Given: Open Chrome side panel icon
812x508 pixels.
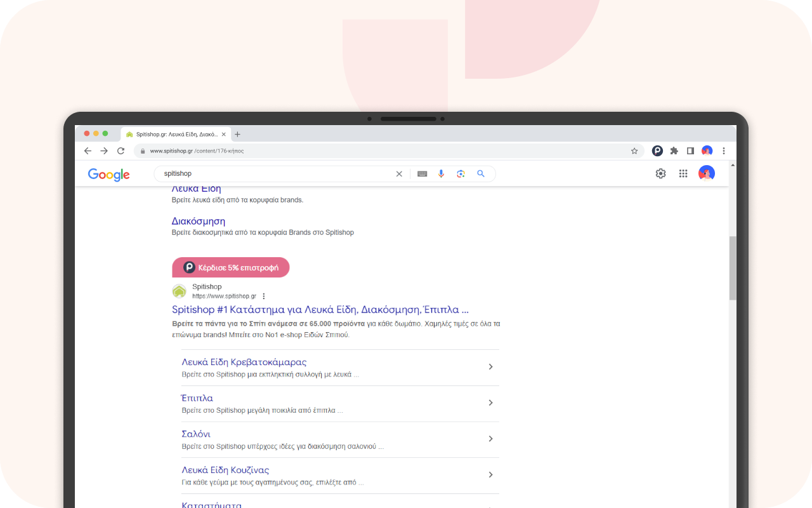Looking at the screenshot, I should click(x=690, y=151).
